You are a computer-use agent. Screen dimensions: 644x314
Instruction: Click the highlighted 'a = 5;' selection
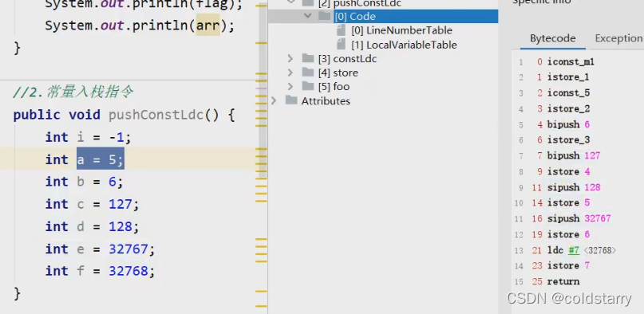pyautogui.click(x=101, y=159)
